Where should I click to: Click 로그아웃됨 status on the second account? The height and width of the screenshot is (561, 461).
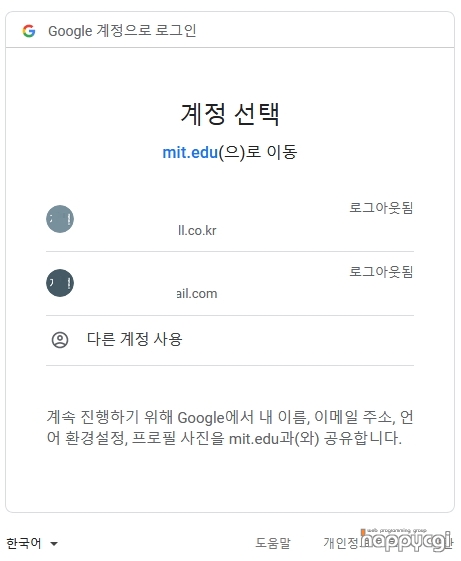[381, 272]
